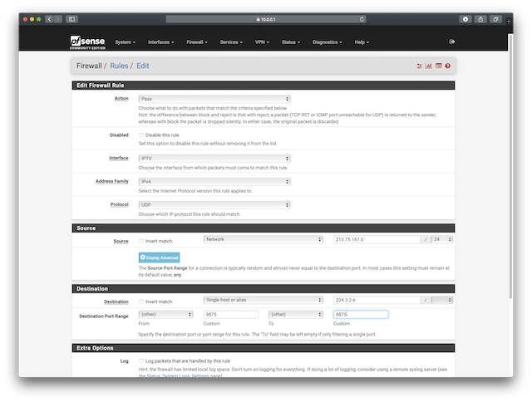532x402 pixels.
Task: Open the Action dropdown showing Pass
Action: [x=214, y=99]
